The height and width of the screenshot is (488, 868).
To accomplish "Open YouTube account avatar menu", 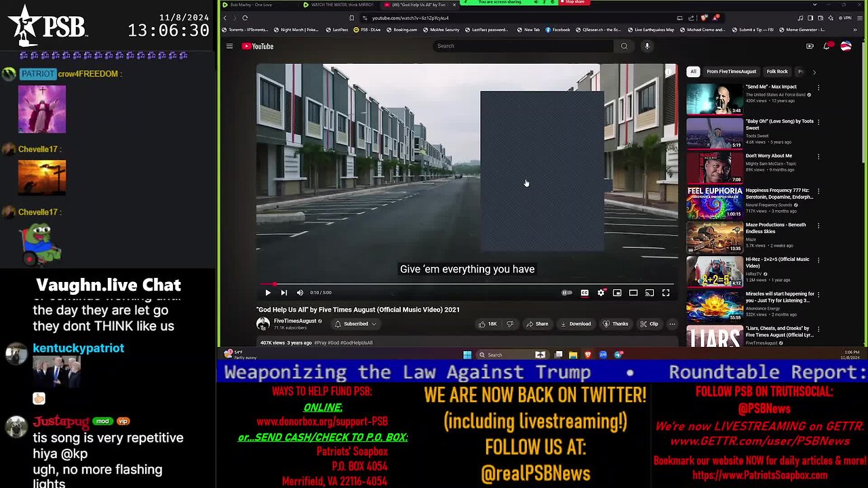I will (846, 46).
